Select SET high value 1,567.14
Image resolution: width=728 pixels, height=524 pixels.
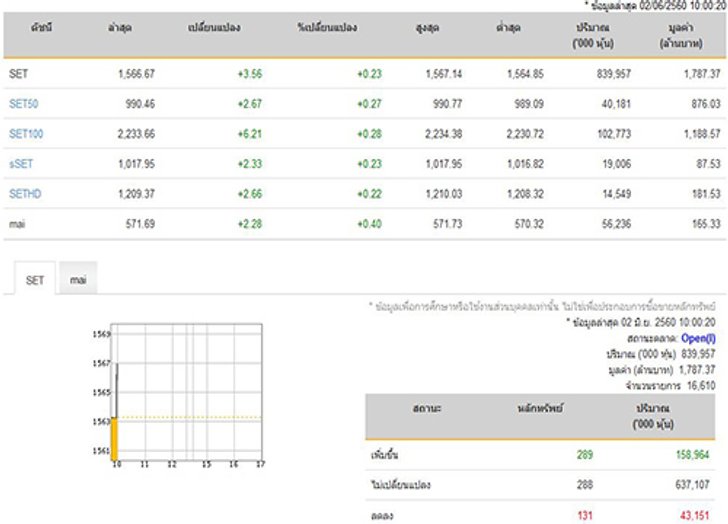pyautogui.click(x=444, y=73)
